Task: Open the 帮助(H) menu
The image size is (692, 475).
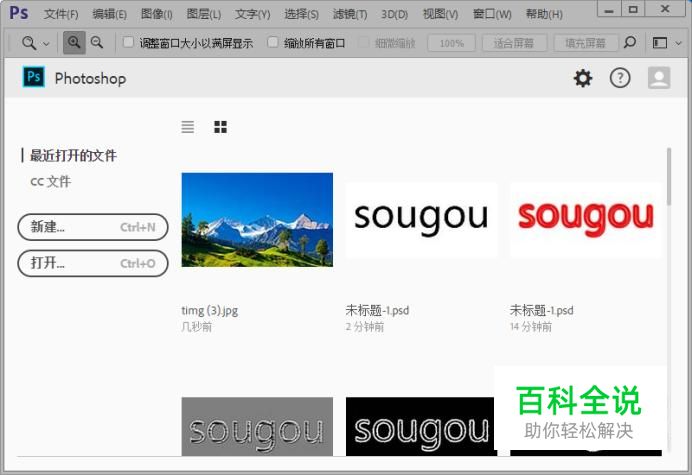Action: coord(544,15)
